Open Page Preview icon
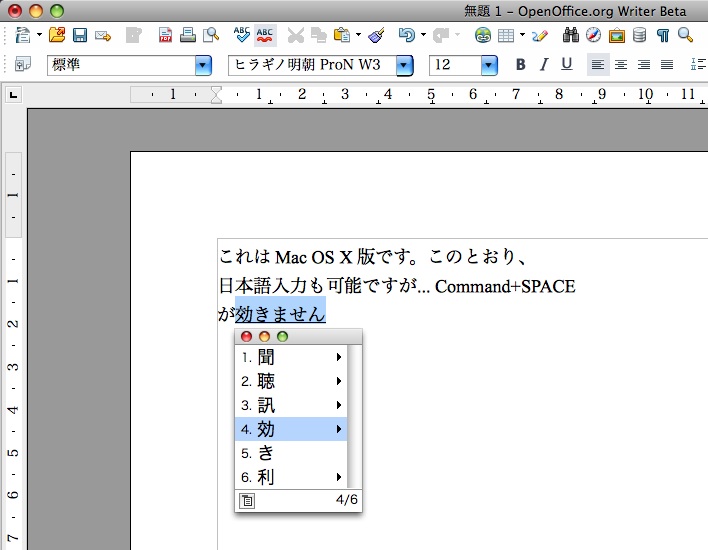 coord(211,35)
